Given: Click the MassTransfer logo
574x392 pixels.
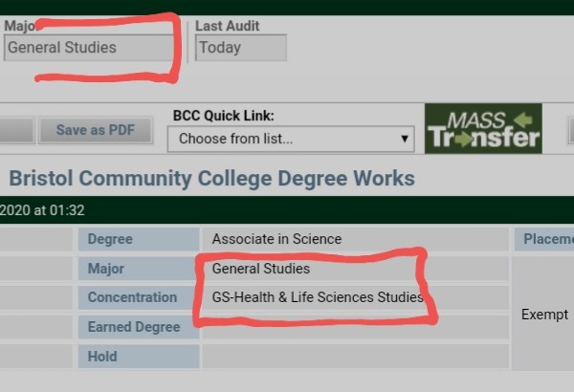Looking at the screenshot, I should 483,128.
